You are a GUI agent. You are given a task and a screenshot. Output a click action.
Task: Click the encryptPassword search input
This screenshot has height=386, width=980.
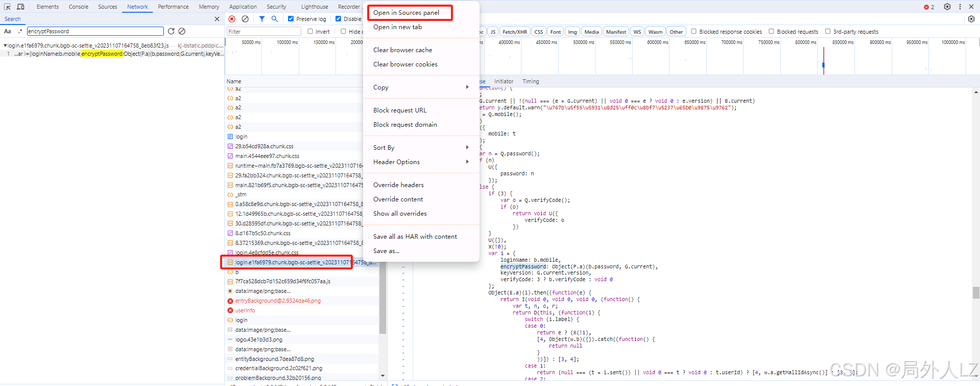pos(95,31)
